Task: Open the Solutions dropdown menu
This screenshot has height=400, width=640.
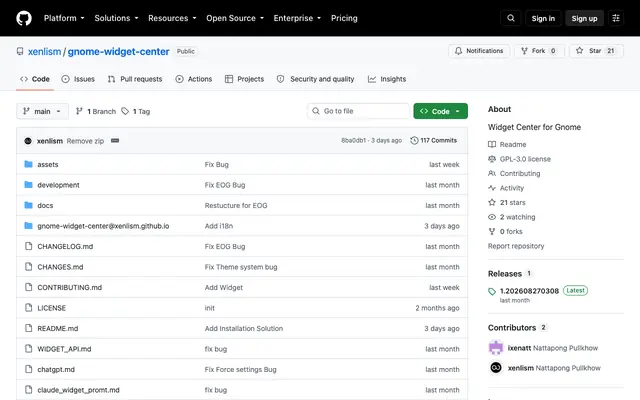Action: (116, 18)
